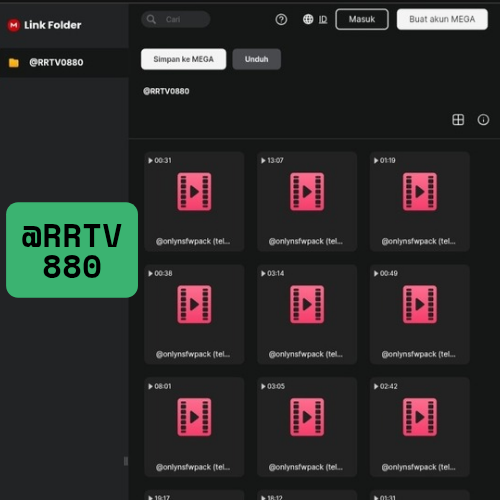Click the Link Folder heading
The height and width of the screenshot is (500, 500).
point(53,25)
